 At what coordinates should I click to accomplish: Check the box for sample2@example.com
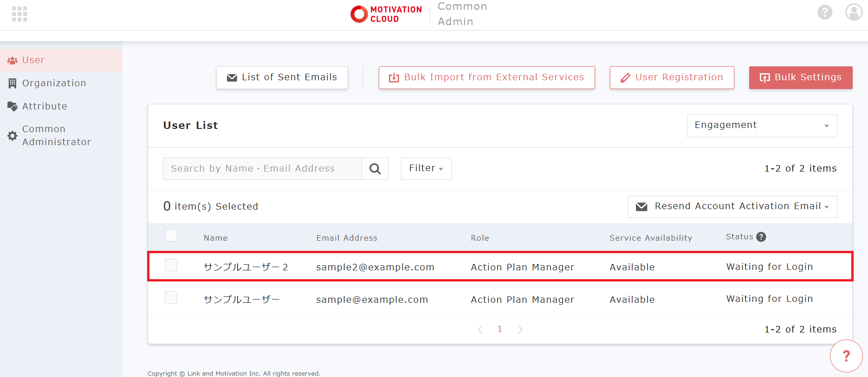click(171, 265)
